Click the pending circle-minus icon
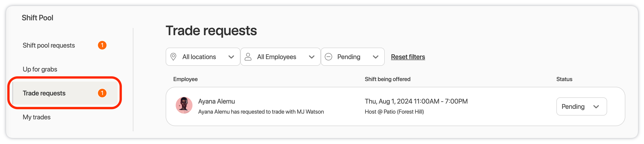The height and width of the screenshot is (144, 644). (x=328, y=57)
